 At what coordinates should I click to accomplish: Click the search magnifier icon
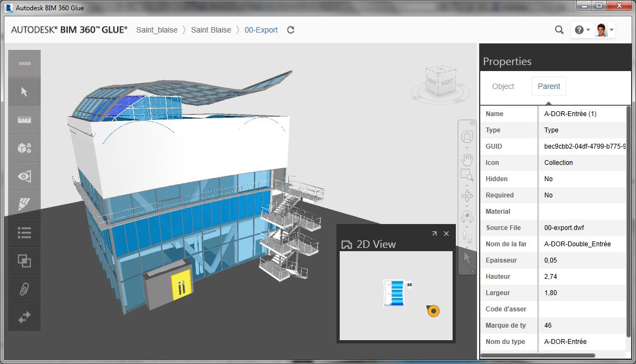(x=559, y=30)
